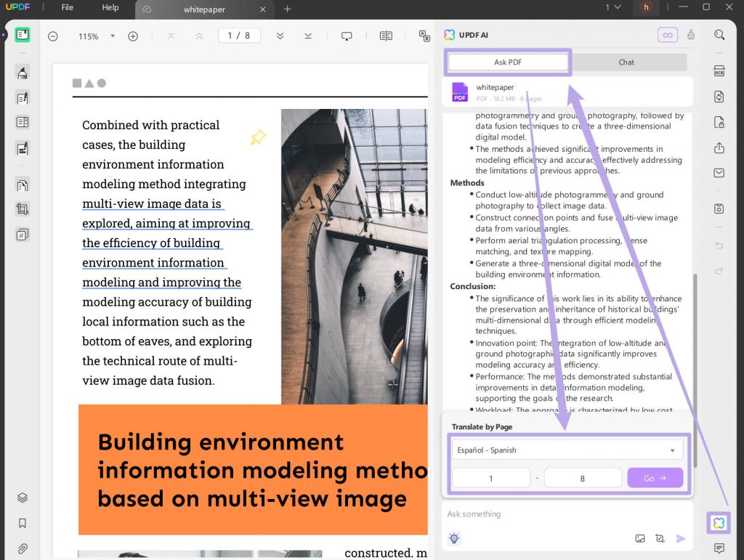Open a new tab with plus button

[x=288, y=9]
